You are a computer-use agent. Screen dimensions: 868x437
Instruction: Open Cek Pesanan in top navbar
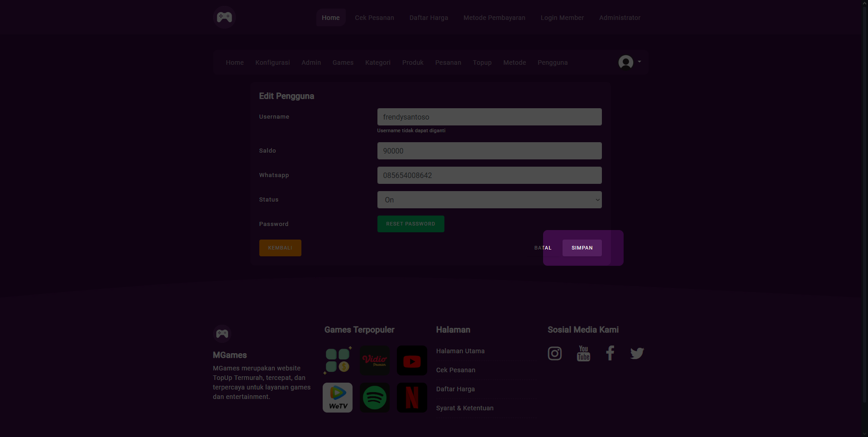[374, 18]
